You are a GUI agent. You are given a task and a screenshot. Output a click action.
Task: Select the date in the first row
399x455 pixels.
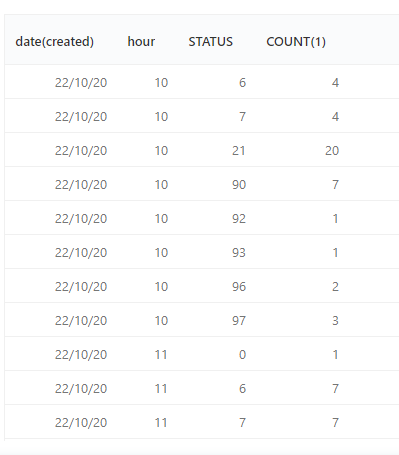click(x=81, y=83)
